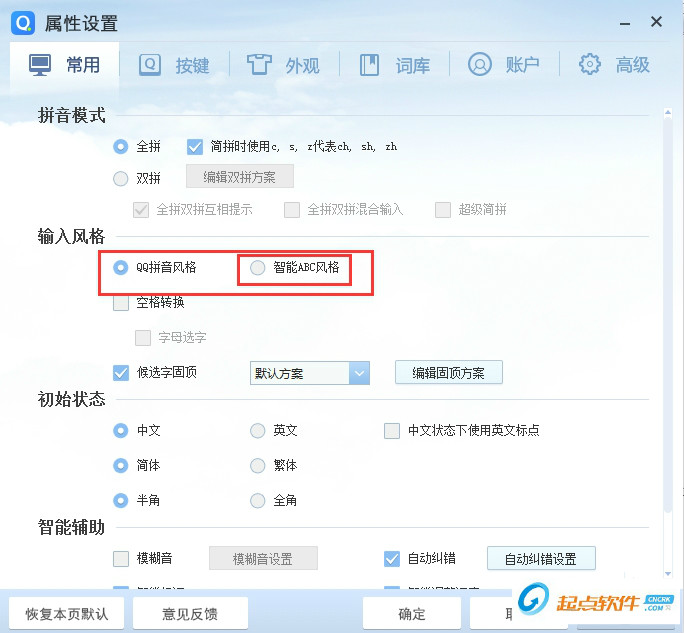
Task: Select 英文 initial state radio
Action: [257, 431]
